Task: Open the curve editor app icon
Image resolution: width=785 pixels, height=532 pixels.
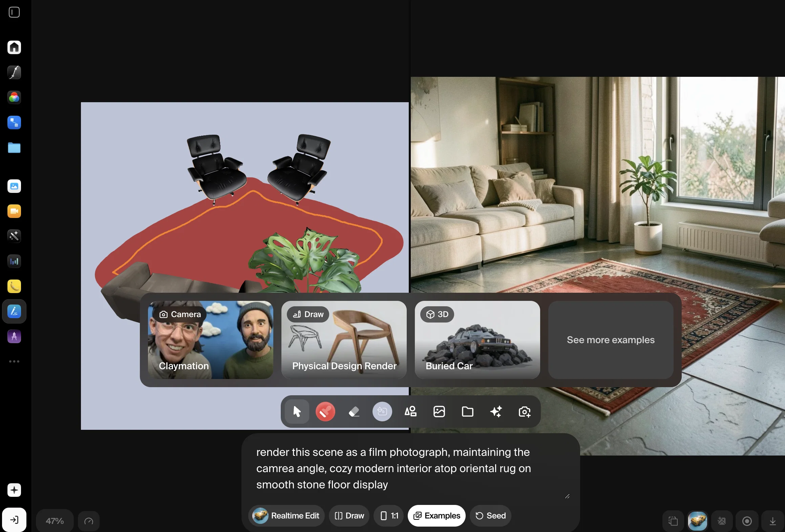Action: [14, 72]
